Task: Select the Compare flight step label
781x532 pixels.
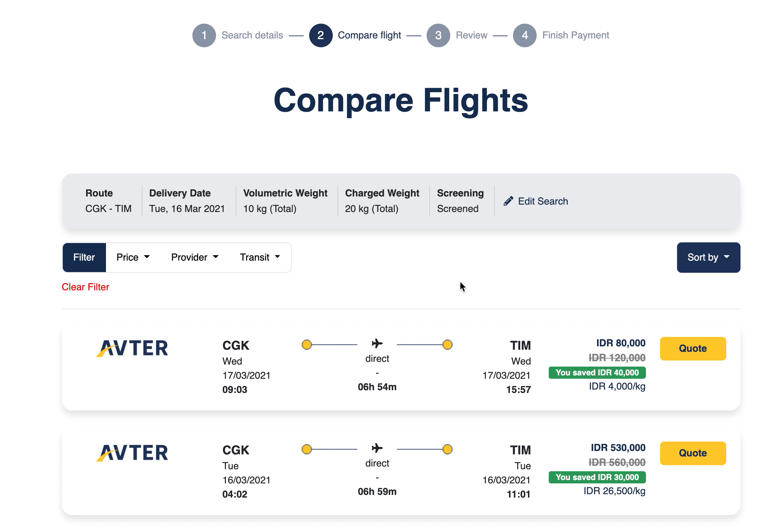Action: 369,35
